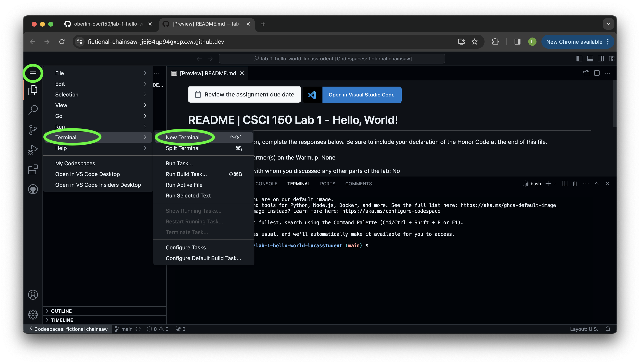
Task: Select Configure Default Build Task... entry
Action: pos(204,258)
